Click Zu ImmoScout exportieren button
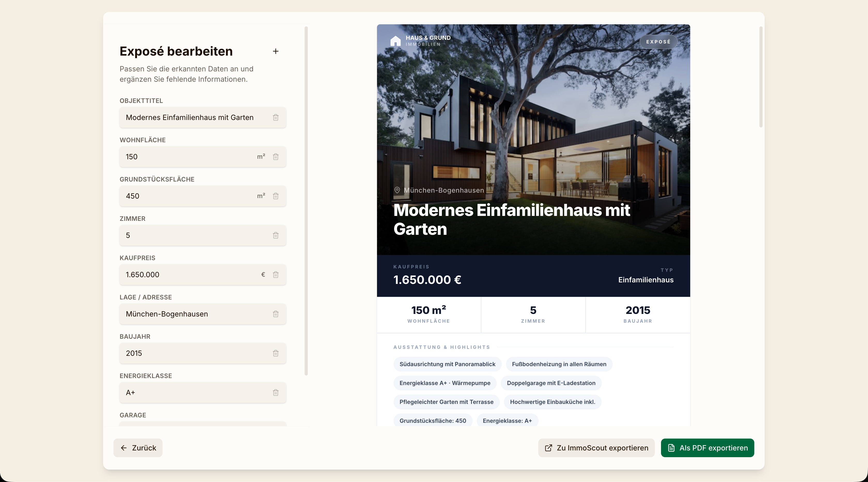 [596, 448]
